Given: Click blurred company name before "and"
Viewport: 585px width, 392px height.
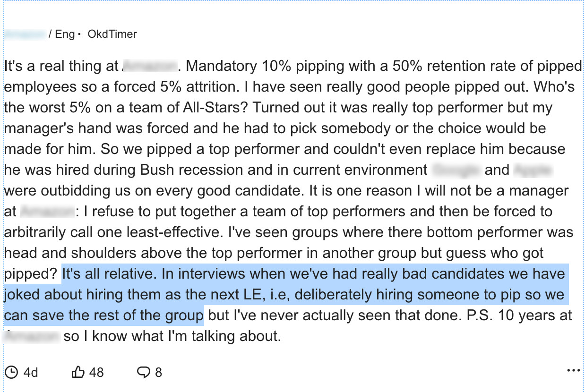Looking at the screenshot, I should pos(457,170).
